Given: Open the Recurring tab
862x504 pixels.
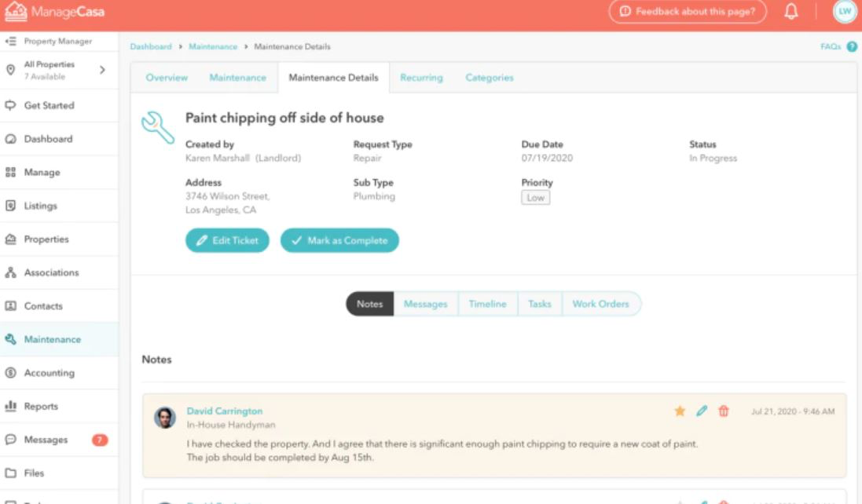Looking at the screenshot, I should 421,78.
